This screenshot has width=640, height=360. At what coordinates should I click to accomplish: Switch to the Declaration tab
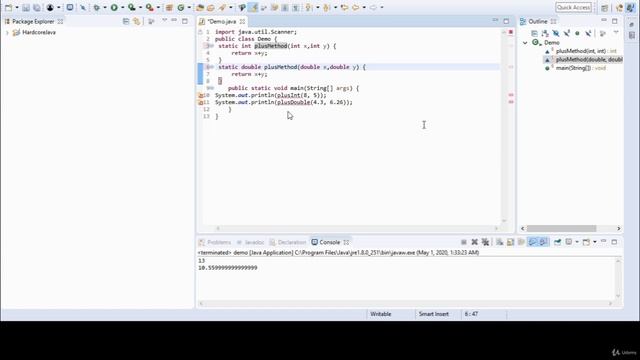pyautogui.click(x=288, y=242)
